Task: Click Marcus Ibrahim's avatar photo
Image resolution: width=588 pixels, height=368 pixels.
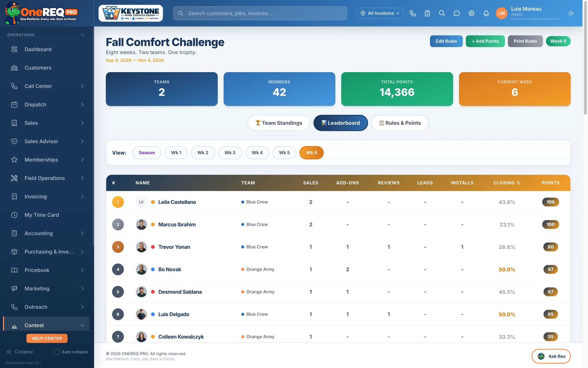Action: [x=141, y=224]
